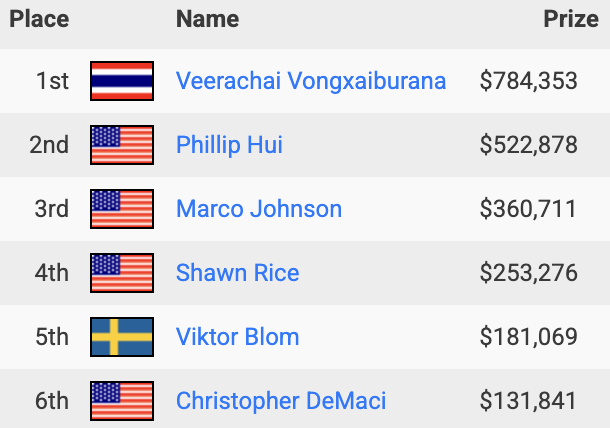Click the Sweden flag beside Viktor Blom
This screenshot has height=428, width=610.
tap(122, 337)
